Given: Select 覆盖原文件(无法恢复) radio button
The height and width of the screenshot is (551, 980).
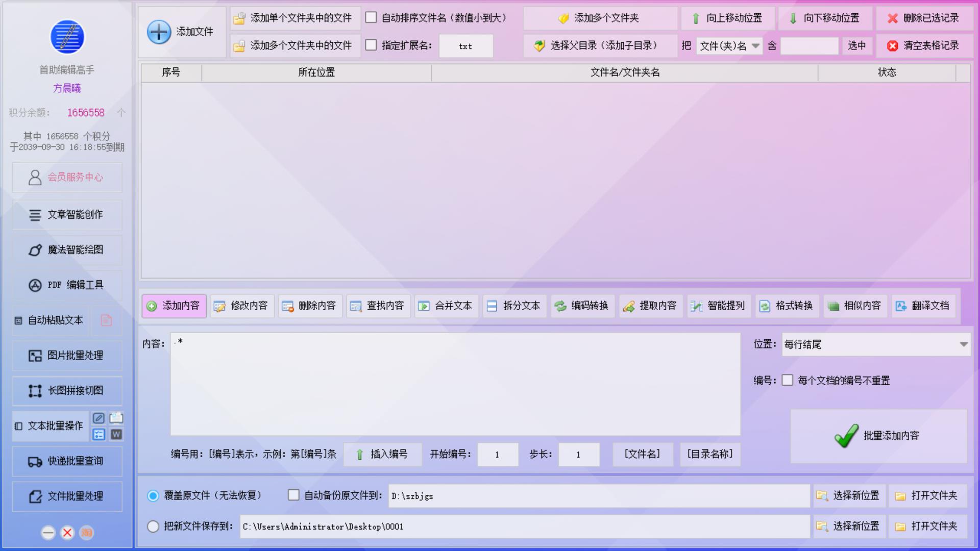Looking at the screenshot, I should [153, 496].
